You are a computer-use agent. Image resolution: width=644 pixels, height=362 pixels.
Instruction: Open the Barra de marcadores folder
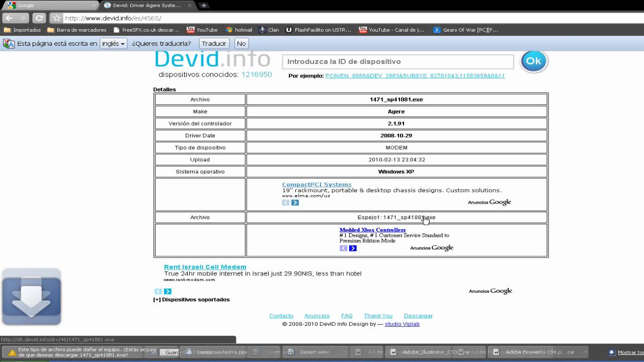point(77,30)
